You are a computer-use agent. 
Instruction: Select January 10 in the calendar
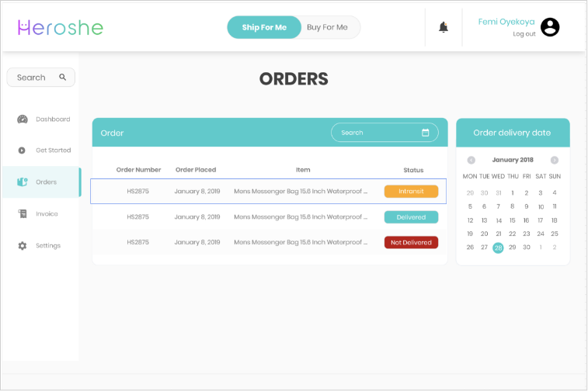(x=541, y=206)
